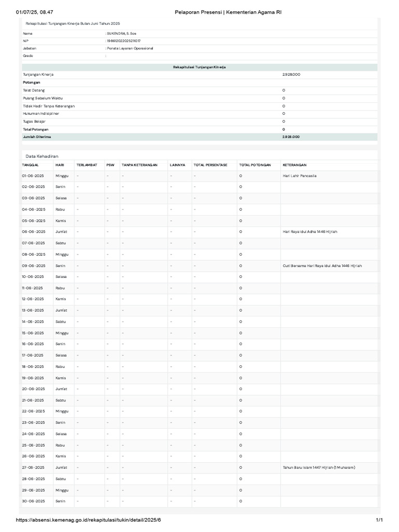Click the date cell 13-06-2025

pyautogui.click(x=33, y=311)
